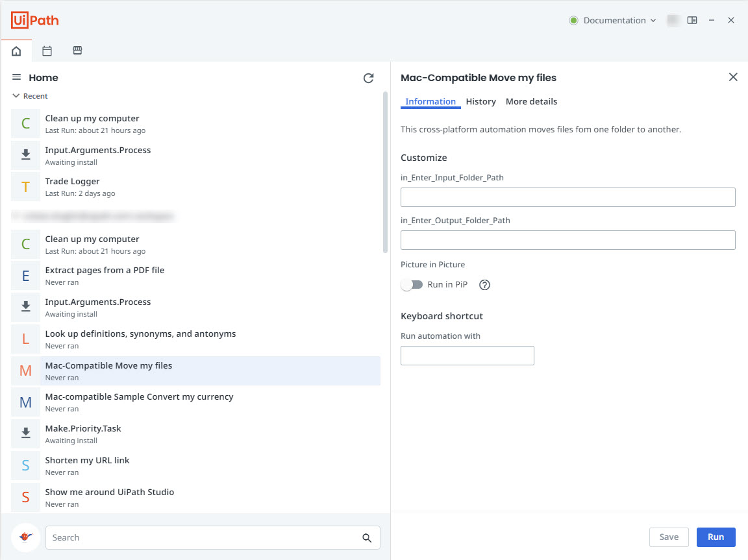The height and width of the screenshot is (560, 748).
Task: Click the Picture in Picture help icon
Action: click(484, 285)
